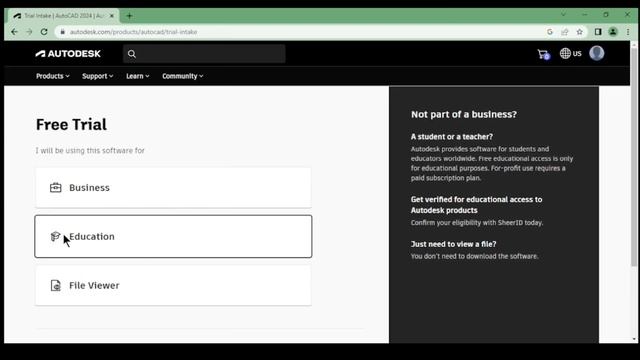Open 'Get verified for educational access' link
The image size is (640, 360).
tap(476, 205)
